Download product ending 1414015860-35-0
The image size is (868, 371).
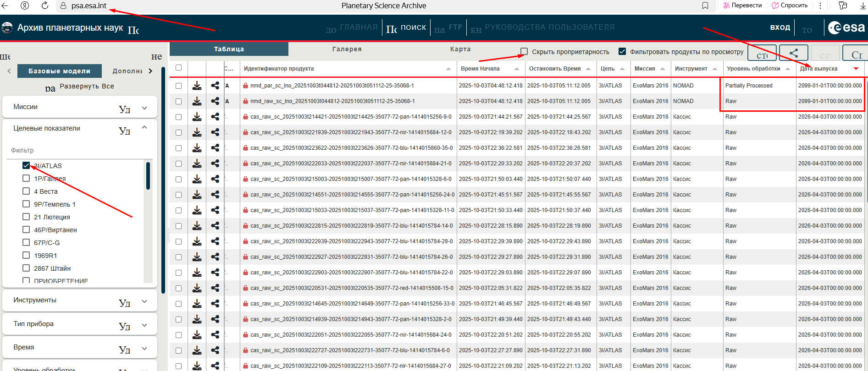[x=197, y=148]
